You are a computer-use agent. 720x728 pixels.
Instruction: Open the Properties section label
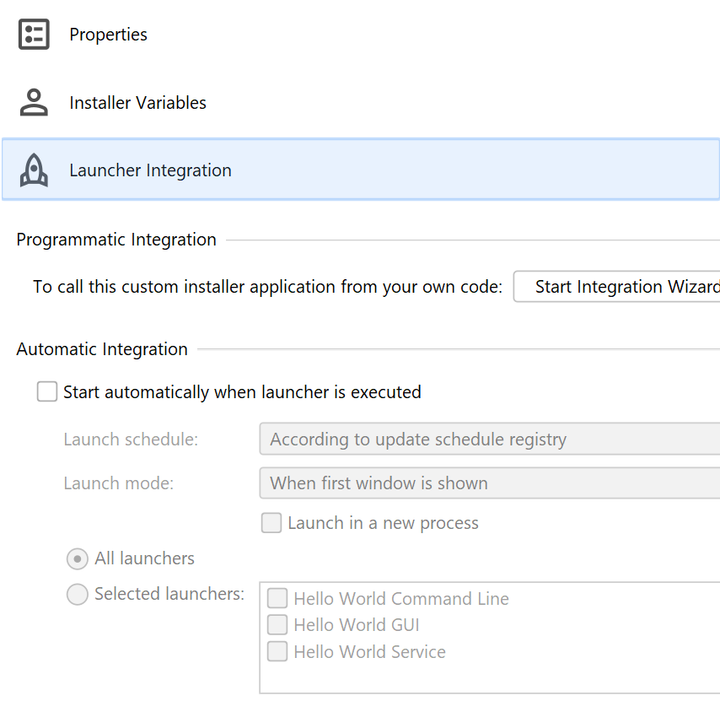(108, 35)
